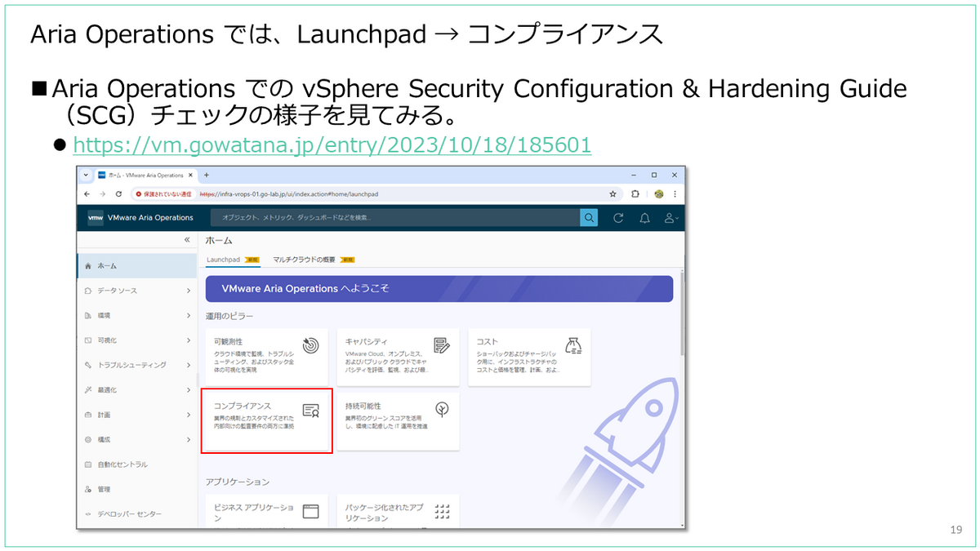Close the VMware Aria Operations browser tab
980x551 pixels.
191,176
